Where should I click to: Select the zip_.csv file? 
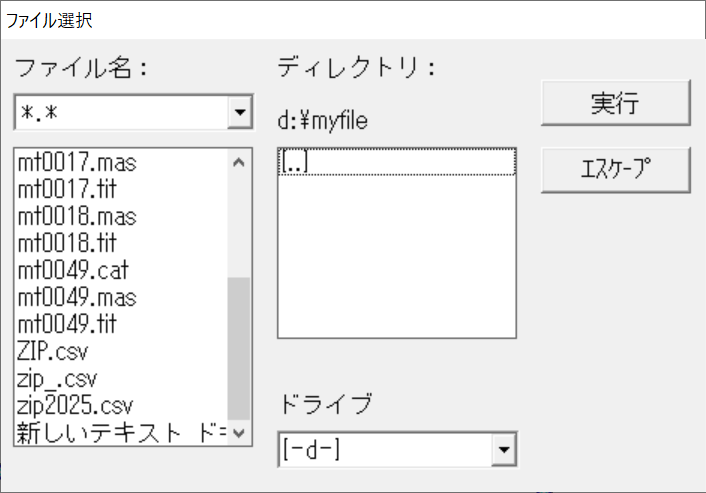pos(57,379)
